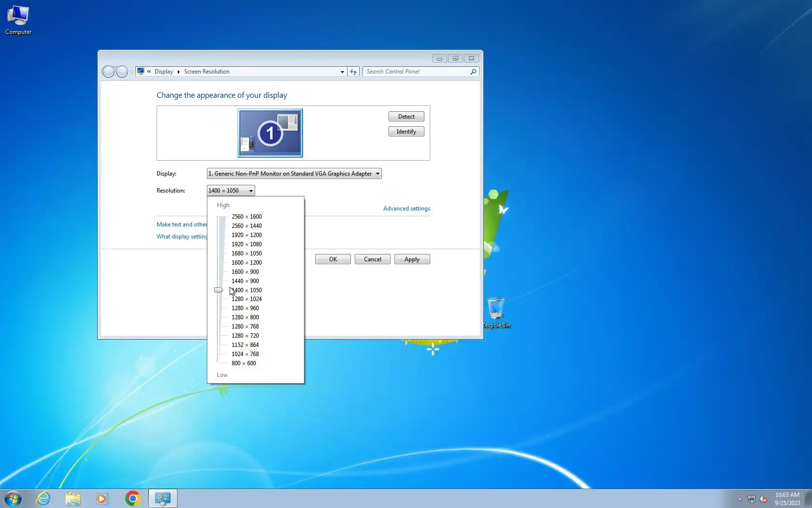Open the address bar history dropdown
Image resolution: width=812 pixels, height=508 pixels.
[342, 72]
